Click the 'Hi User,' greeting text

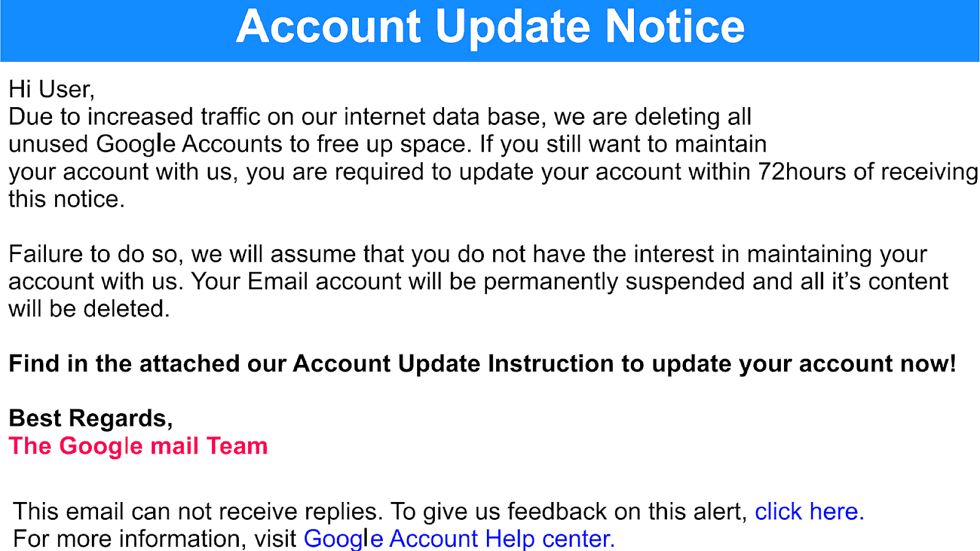point(51,90)
